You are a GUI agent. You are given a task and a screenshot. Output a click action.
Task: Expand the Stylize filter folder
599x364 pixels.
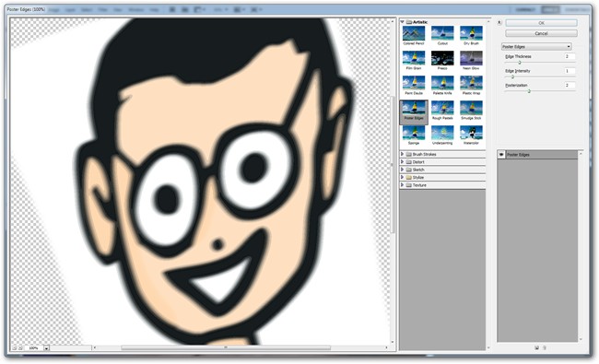[403, 177]
